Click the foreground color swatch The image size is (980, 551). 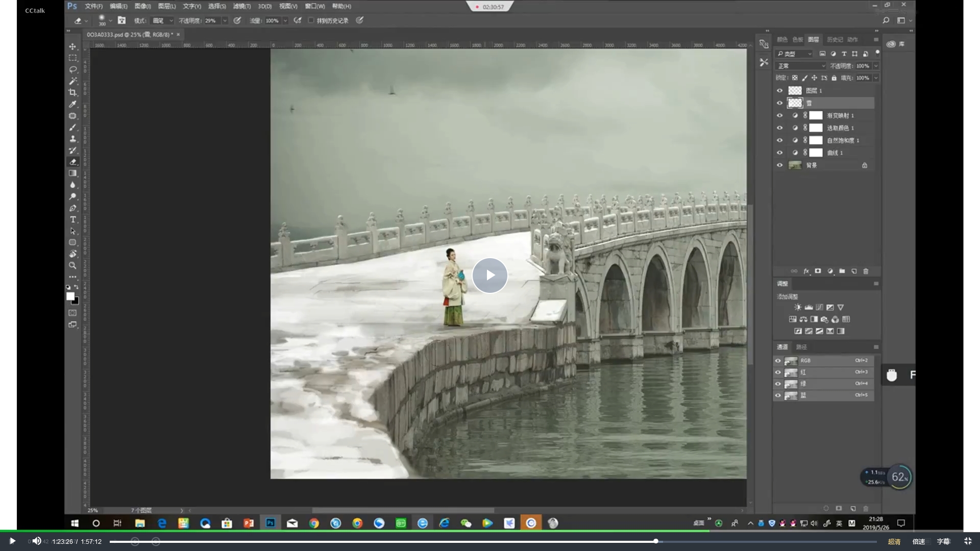pyautogui.click(x=70, y=296)
